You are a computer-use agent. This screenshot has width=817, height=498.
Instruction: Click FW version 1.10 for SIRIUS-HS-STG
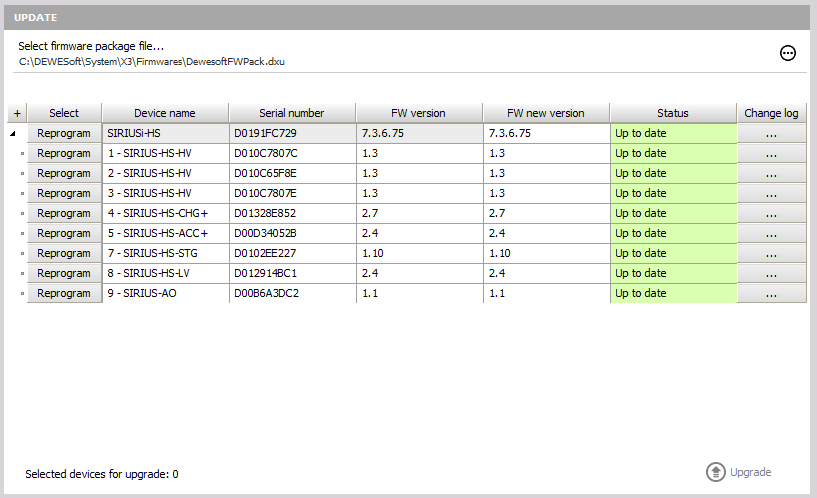(x=419, y=253)
